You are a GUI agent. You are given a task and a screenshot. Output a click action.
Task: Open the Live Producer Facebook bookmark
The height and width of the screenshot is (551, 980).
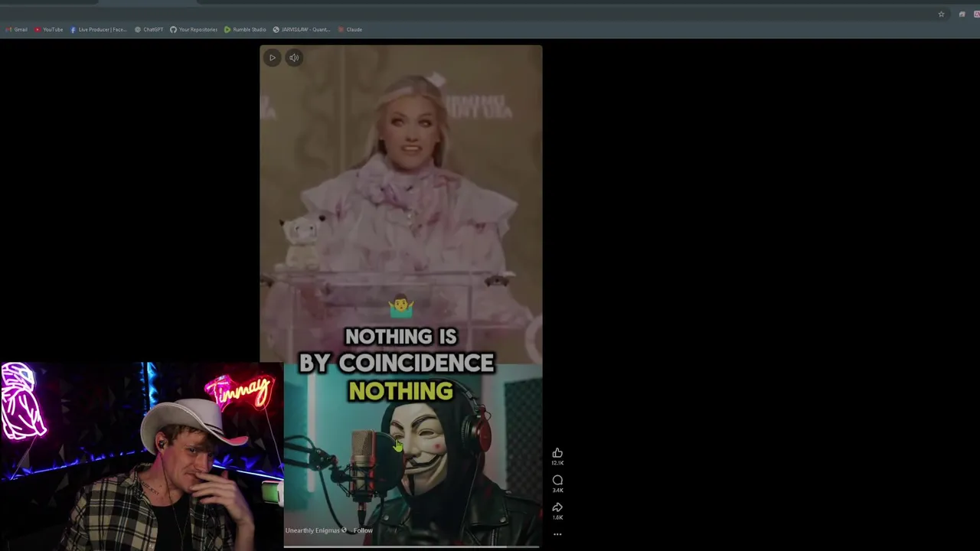pos(99,29)
